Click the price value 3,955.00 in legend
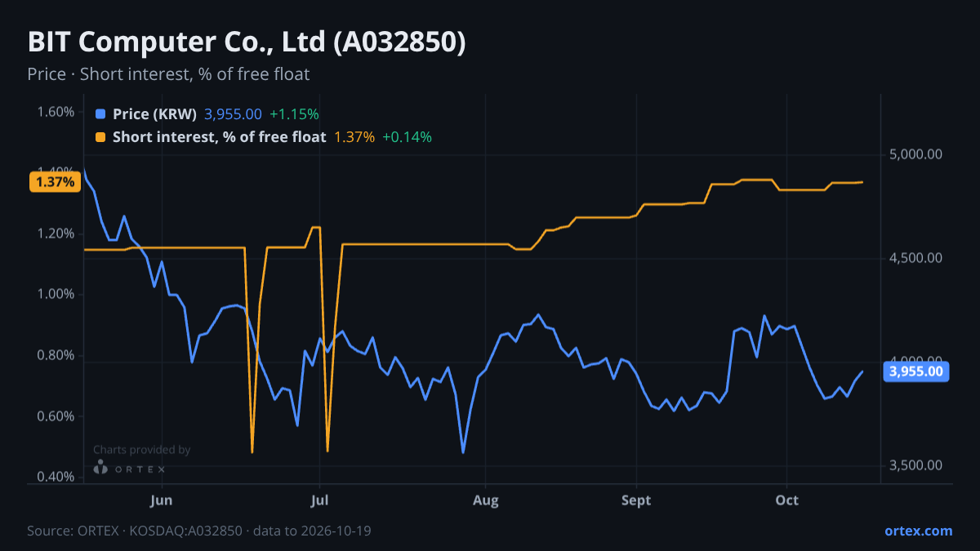The image size is (980, 551). (233, 114)
